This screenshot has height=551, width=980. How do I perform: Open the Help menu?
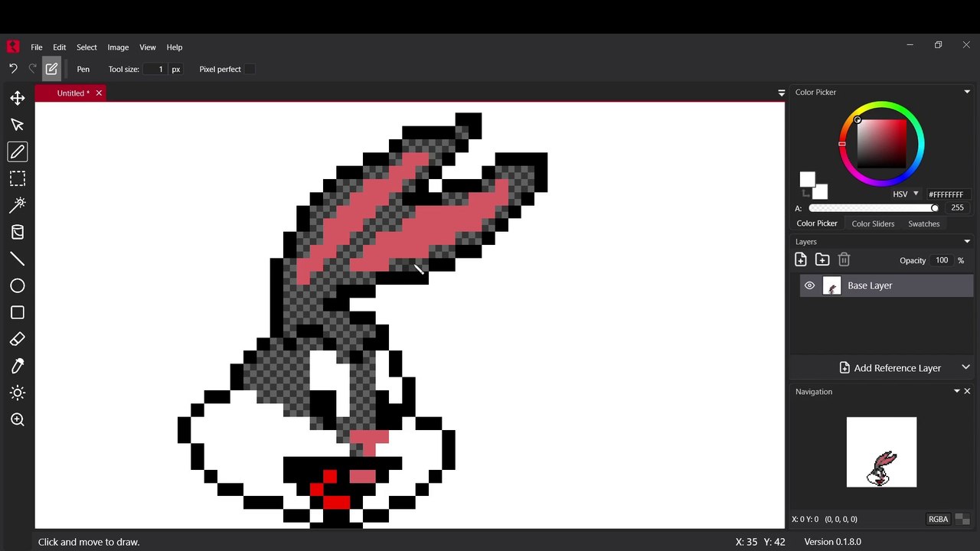pos(175,47)
